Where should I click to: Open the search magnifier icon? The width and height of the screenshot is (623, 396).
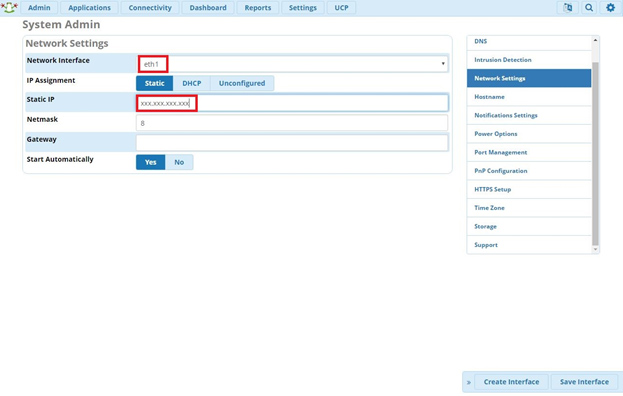tap(589, 8)
